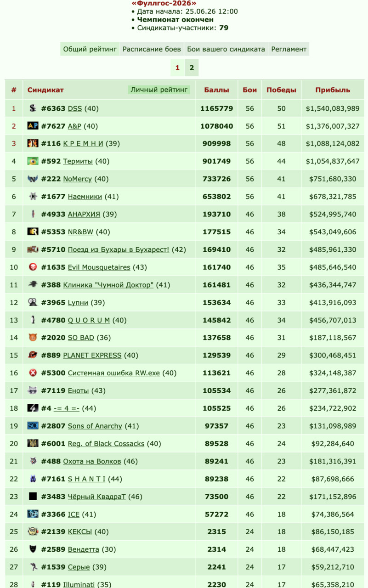Click the Термиты syndicate emblem icon

tap(33, 161)
